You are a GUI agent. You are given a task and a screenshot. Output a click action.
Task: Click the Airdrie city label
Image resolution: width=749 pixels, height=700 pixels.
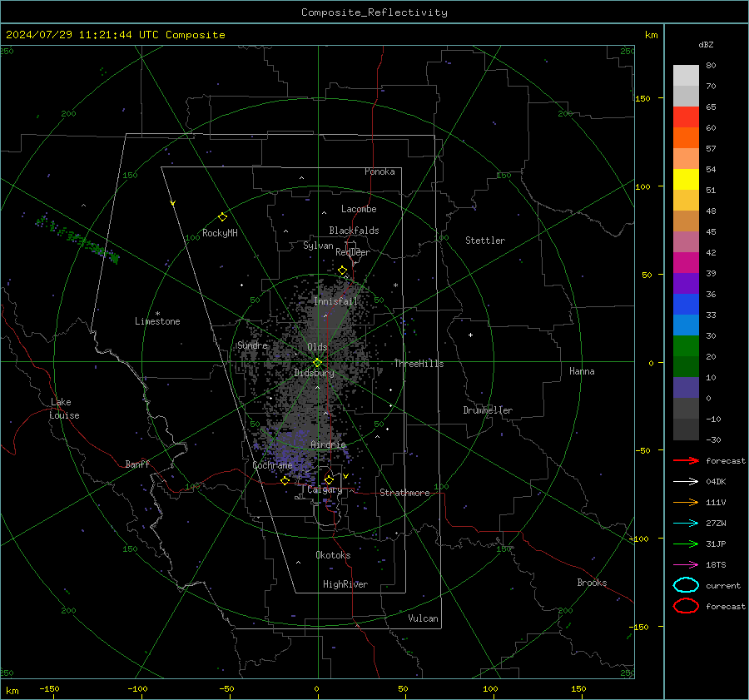point(328,444)
